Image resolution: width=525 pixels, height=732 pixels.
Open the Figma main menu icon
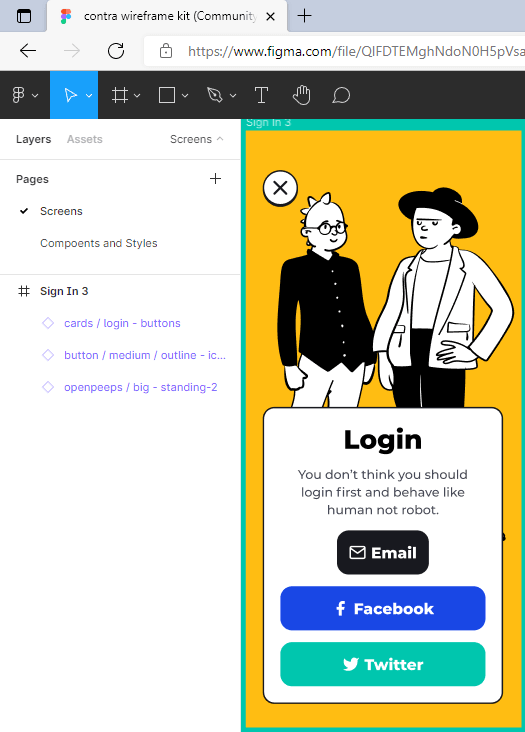[x=18, y=95]
